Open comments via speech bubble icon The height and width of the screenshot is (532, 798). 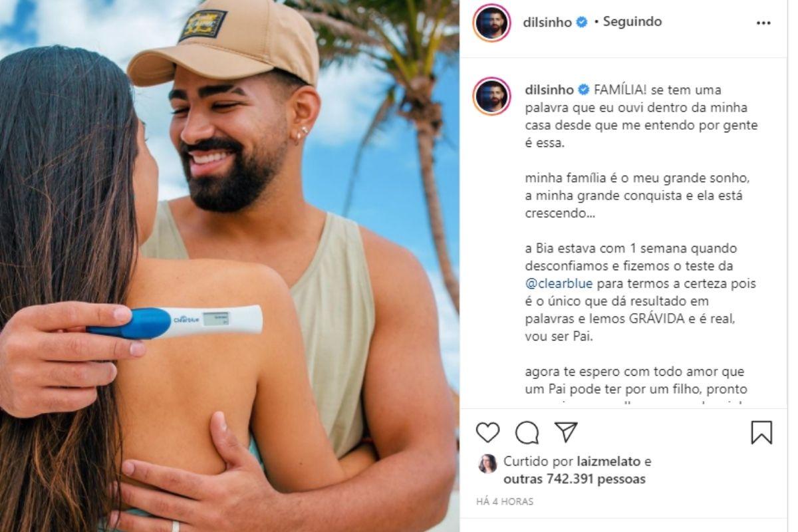[527, 432]
